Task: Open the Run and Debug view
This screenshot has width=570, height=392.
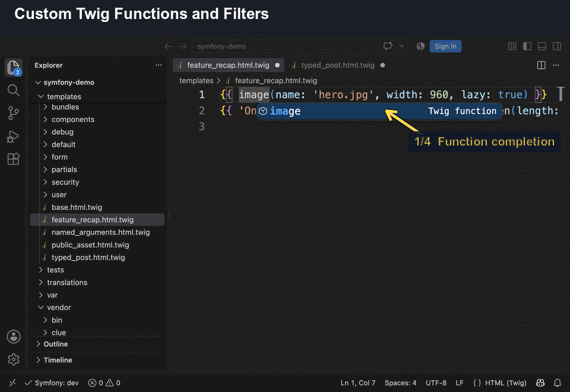Action: (14, 137)
